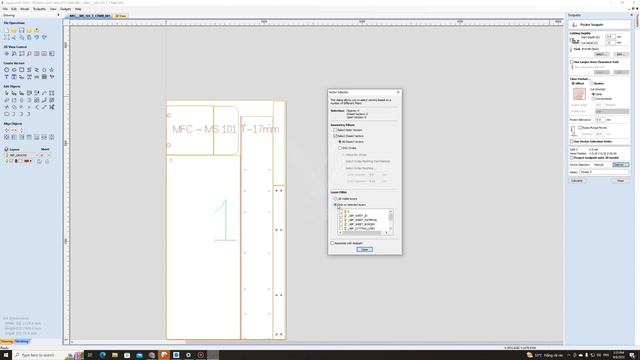This screenshot has width=640, height=360.
Task: Choose All Closed Vectors radio option
Action: (340, 142)
